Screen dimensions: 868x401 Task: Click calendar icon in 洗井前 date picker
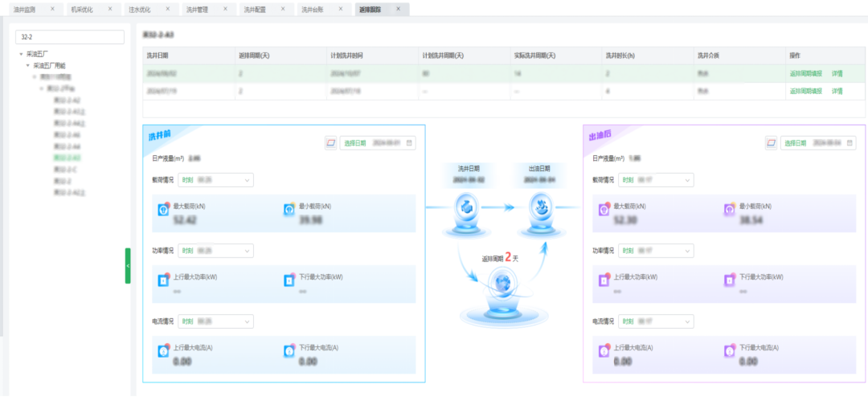[409, 143]
